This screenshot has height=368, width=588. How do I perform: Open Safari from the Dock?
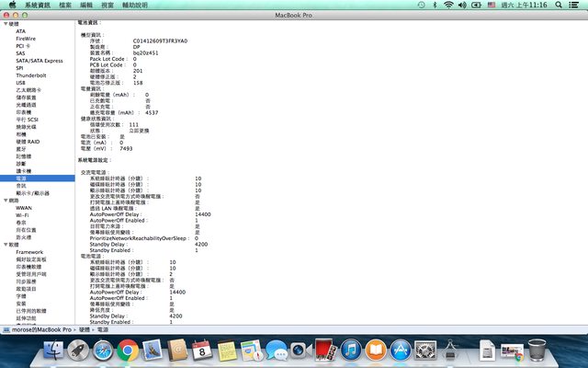point(103,350)
